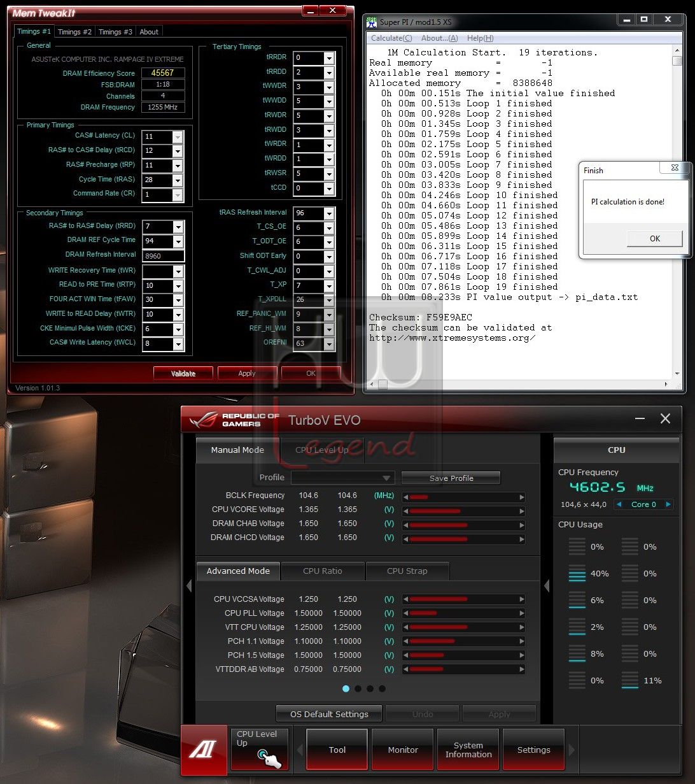Expand the T_XP dropdown
The height and width of the screenshot is (784, 695).
(x=329, y=285)
